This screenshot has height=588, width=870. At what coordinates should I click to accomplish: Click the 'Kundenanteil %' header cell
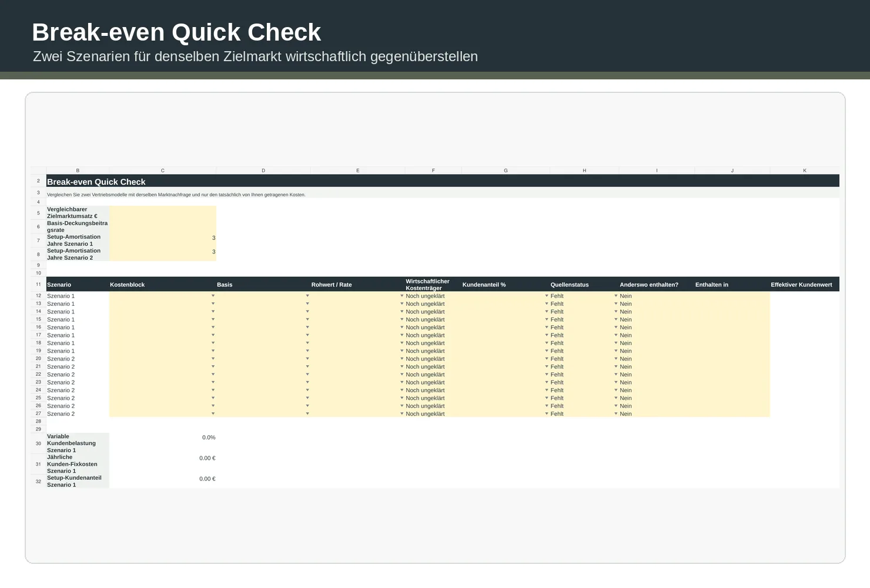[x=506, y=285]
